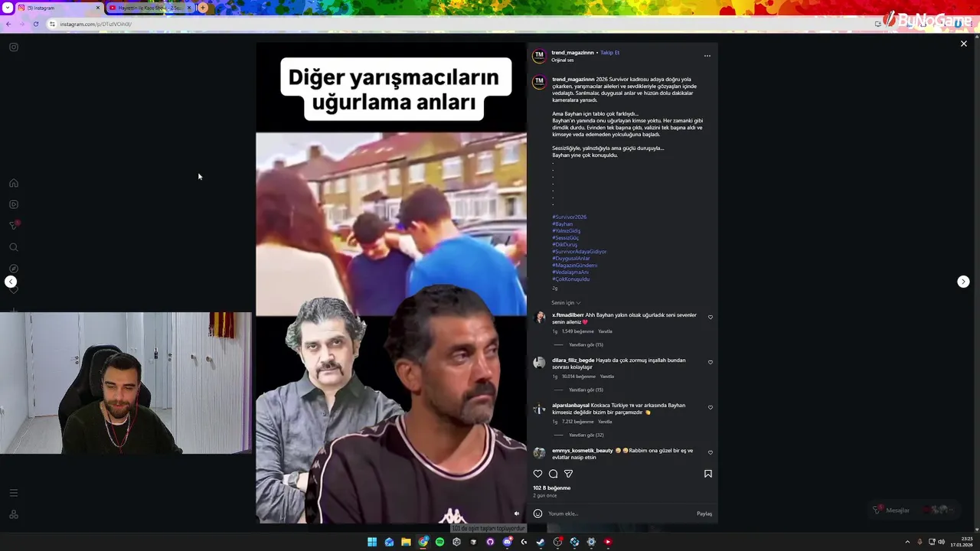Like the post with the heart icon
This screenshot has height=551, width=980.
pyautogui.click(x=537, y=474)
